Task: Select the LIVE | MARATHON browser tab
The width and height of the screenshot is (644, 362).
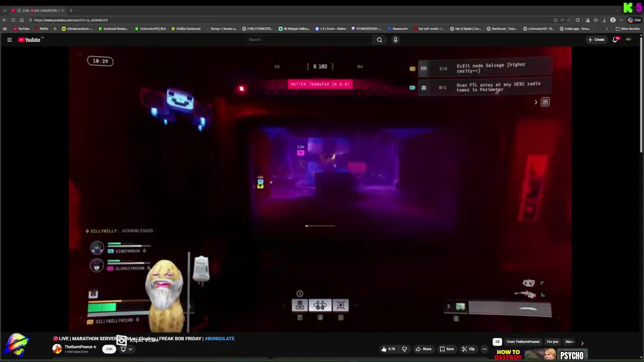Action: coord(38,11)
